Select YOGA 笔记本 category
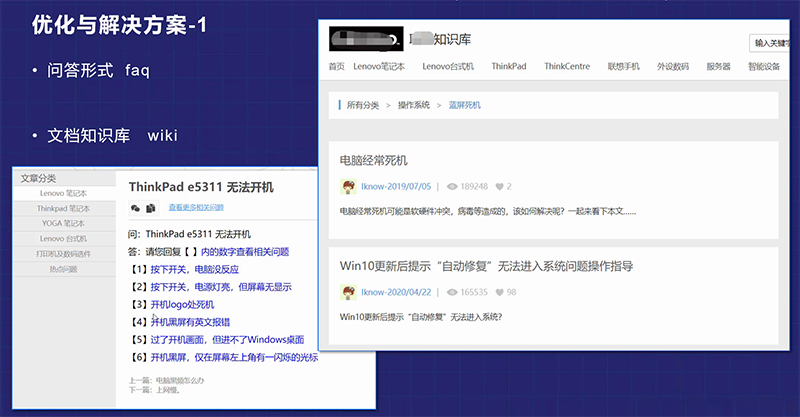The width and height of the screenshot is (800, 417). point(64,224)
